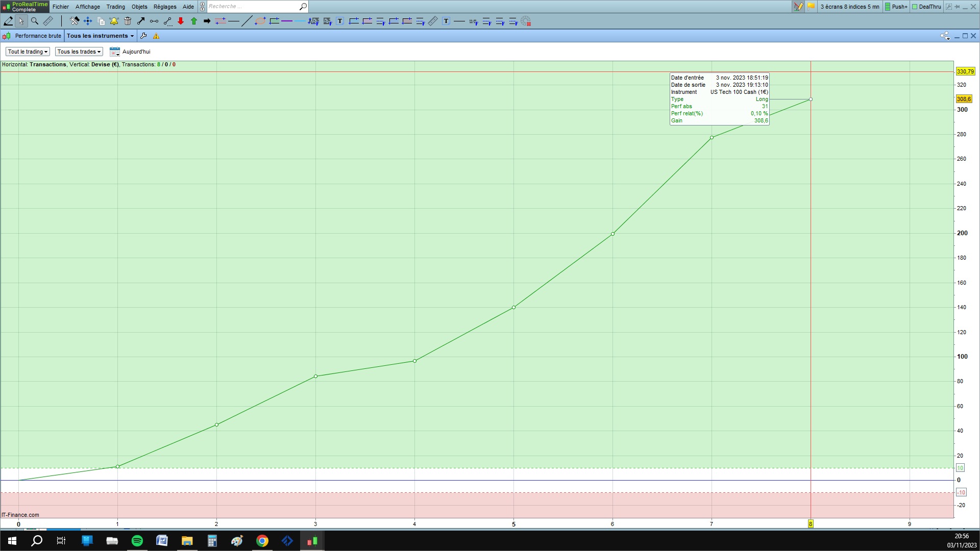Toggle the DealThru indicator
The height and width of the screenshot is (551, 980).
[927, 7]
